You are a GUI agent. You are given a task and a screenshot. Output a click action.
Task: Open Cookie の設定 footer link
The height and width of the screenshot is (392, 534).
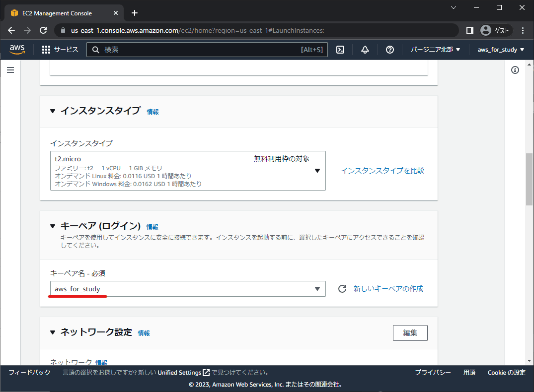pyautogui.click(x=506, y=373)
